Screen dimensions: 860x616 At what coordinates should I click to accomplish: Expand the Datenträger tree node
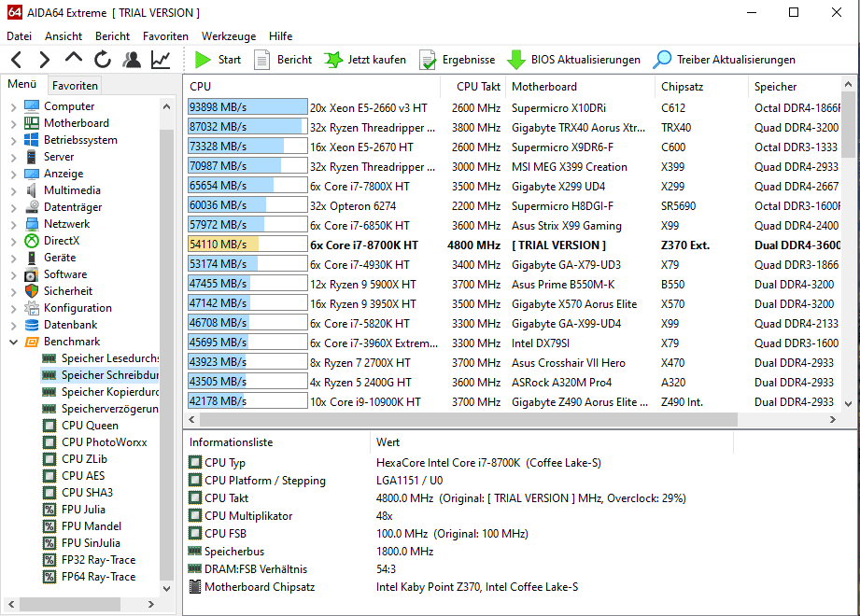pos(14,207)
